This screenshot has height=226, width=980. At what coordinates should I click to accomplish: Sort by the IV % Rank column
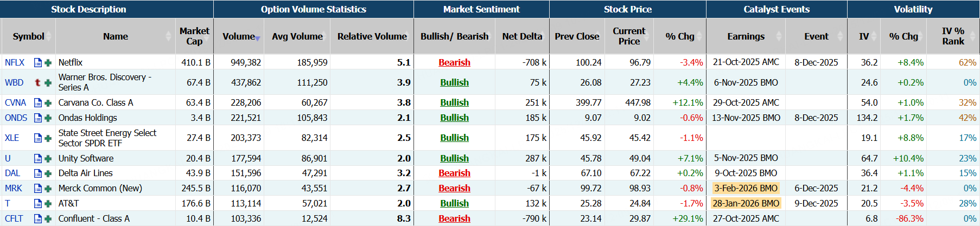pyautogui.click(x=953, y=36)
